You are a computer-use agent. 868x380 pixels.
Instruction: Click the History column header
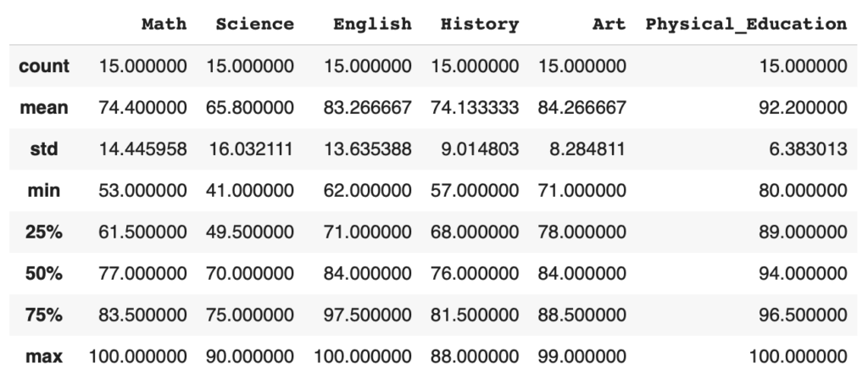[x=479, y=25]
